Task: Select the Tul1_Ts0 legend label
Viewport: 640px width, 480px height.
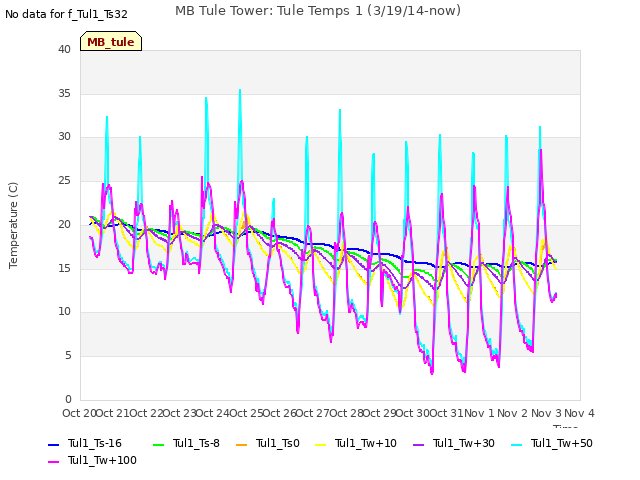Action: [x=278, y=443]
